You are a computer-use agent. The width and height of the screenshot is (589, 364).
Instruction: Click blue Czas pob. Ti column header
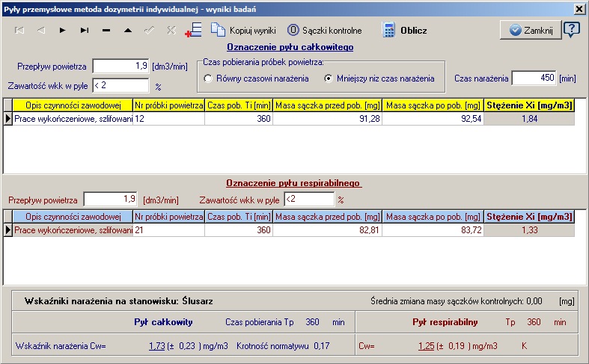point(239,217)
